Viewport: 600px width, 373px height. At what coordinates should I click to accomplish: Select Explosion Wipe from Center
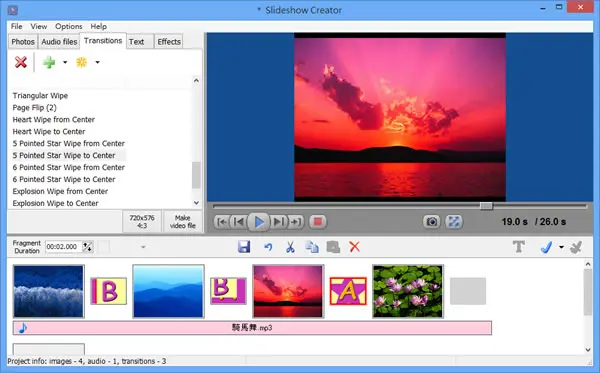(x=60, y=191)
